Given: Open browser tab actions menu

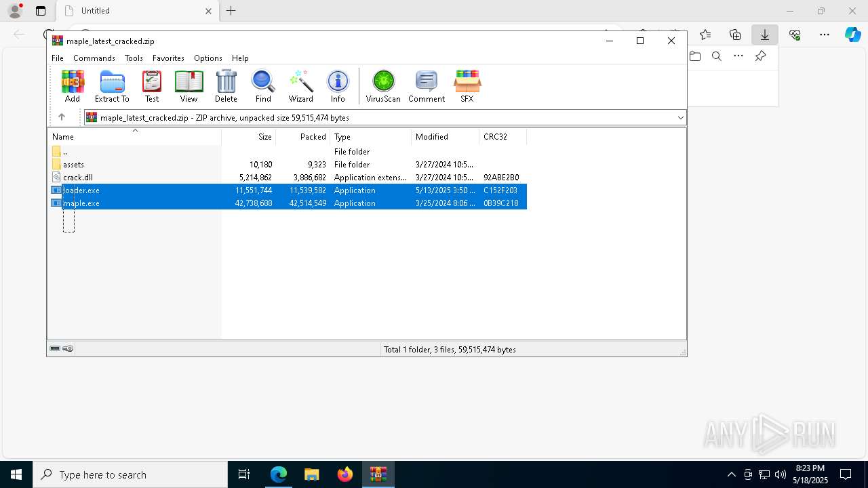Looking at the screenshot, I should pyautogui.click(x=41, y=11).
